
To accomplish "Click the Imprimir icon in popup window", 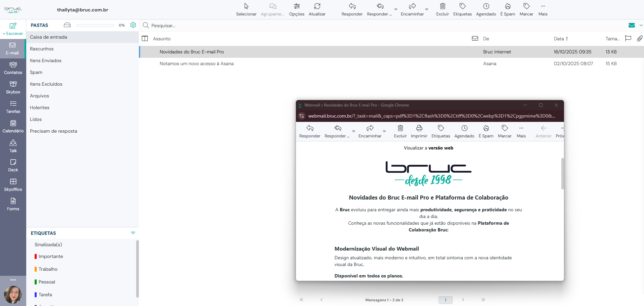I will pyautogui.click(x=419, y=128).
